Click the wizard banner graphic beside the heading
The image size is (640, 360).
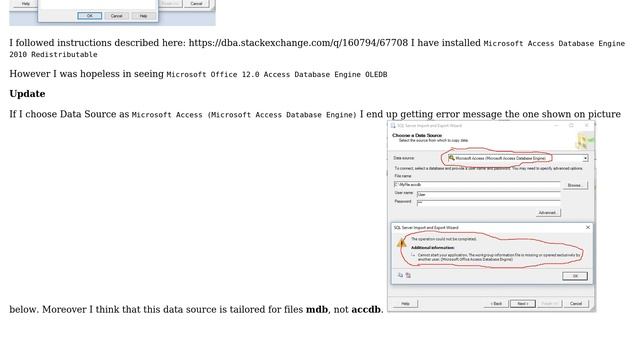pos(585,141)
